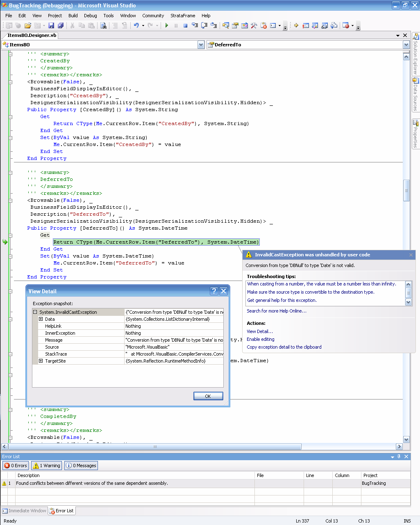
Task: Click the Save icon in toolbar
Action: pos(51,25)
